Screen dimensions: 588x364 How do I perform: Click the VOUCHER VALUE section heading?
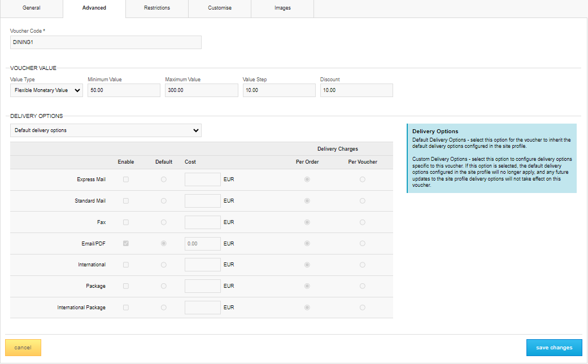33,68
